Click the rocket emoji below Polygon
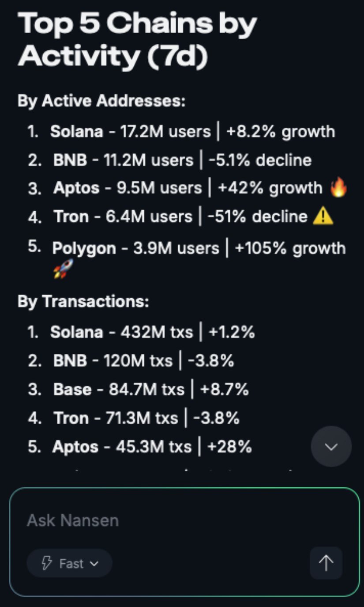364x607 pixels. 63,269
